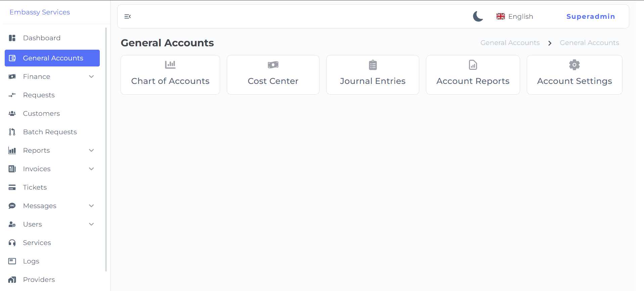Collapse the sidebar using the hamburger icon

click(x=127, y=16)
